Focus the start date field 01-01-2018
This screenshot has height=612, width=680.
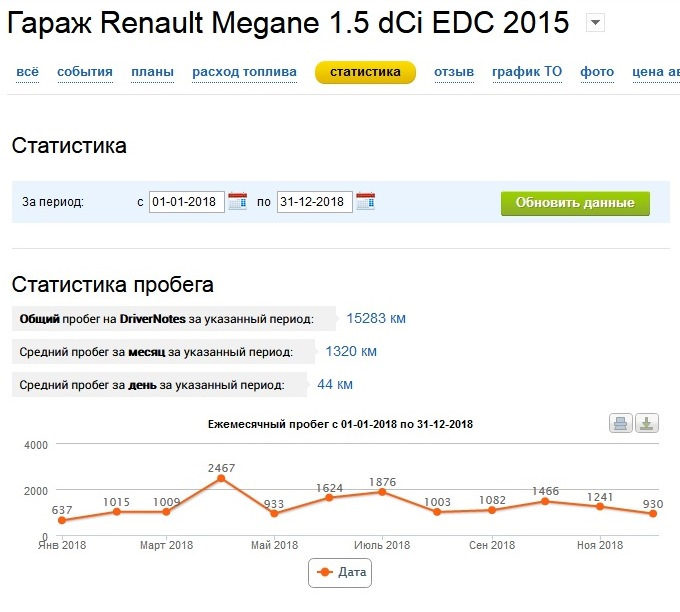tap(186, 202)
